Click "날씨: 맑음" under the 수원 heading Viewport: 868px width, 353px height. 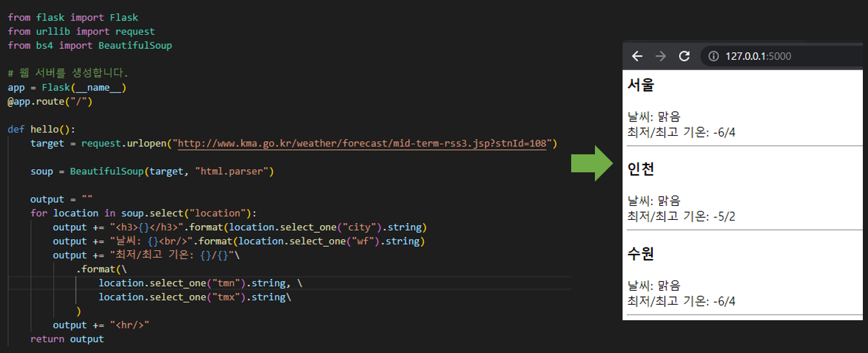(x=653, y=285)
